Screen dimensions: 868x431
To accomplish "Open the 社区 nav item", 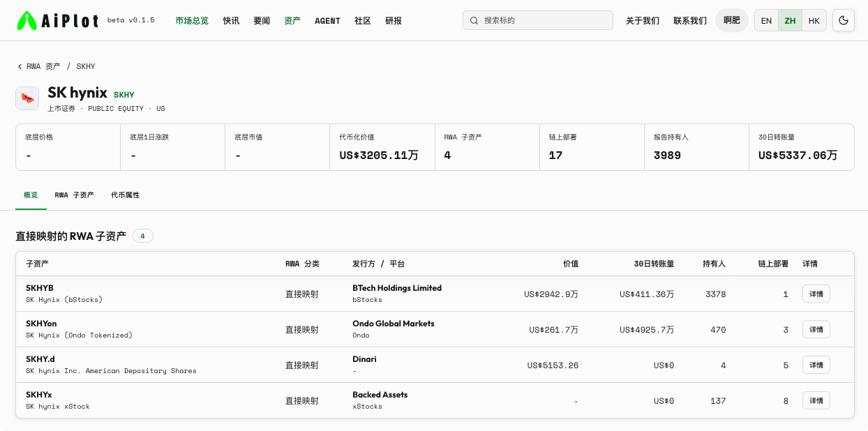I will (363, 20).
